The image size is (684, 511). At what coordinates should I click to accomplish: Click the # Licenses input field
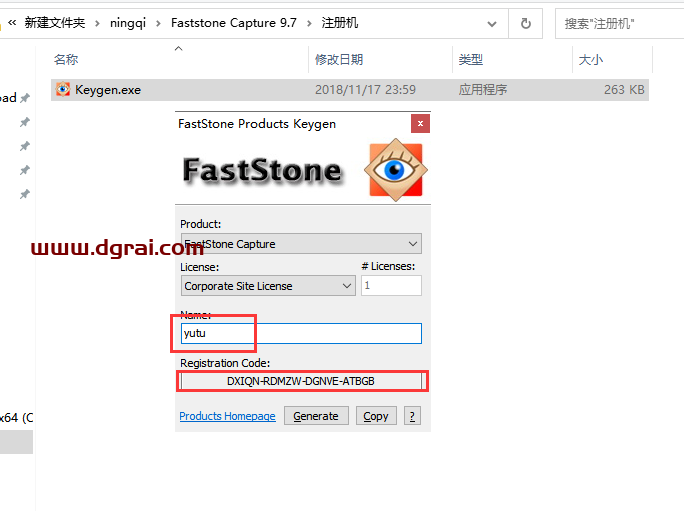point(391,285)
